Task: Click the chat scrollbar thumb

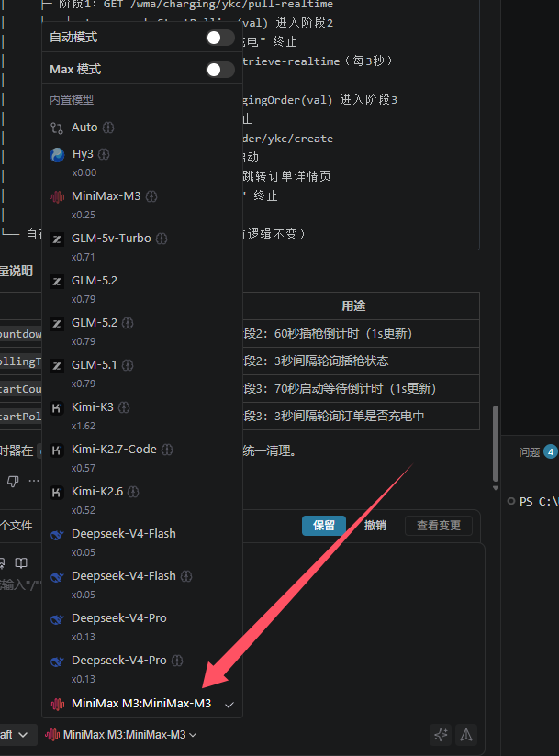Action: point(496,443)
